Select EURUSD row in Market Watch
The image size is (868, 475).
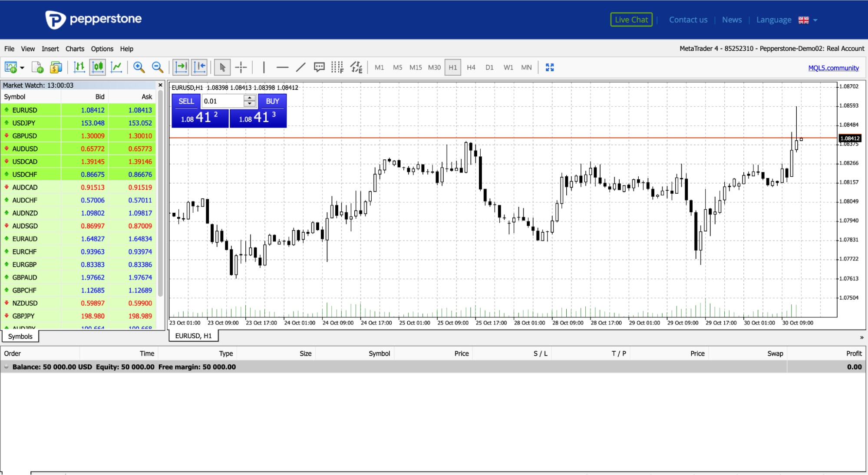click(x=78, y=110)
